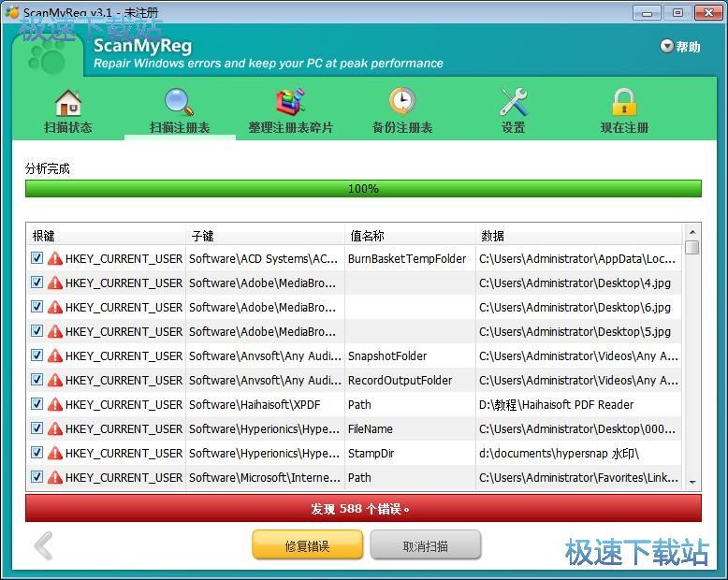
Task: Uncheck the Haihaisoft\XPDF entry checkbox
Action: (36, 404)
